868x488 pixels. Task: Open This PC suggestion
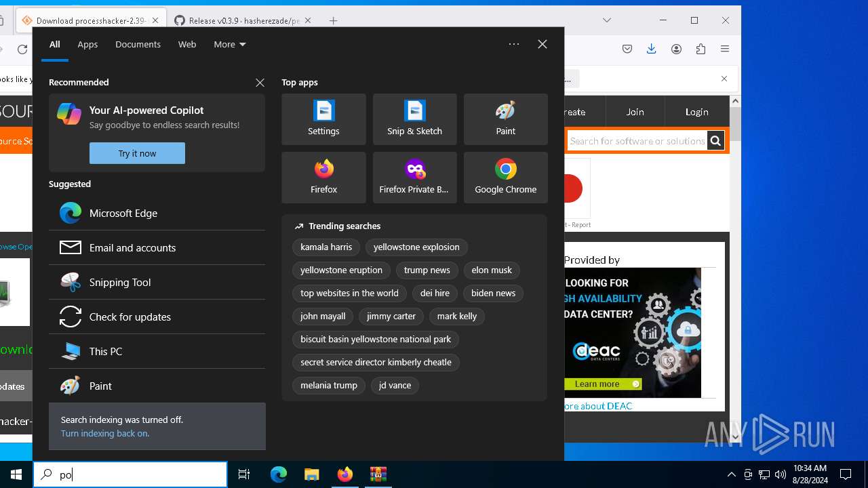157,351
